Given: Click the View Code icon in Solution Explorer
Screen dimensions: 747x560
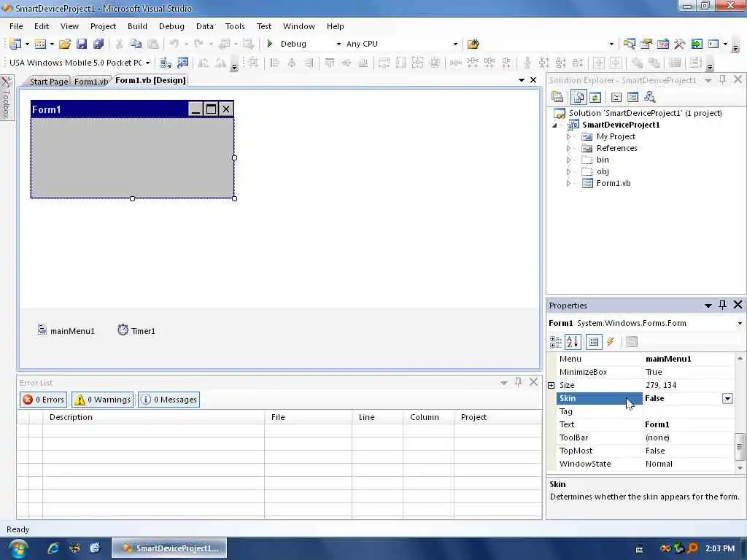Looking at the screenshot, I should tap(616, 97).
